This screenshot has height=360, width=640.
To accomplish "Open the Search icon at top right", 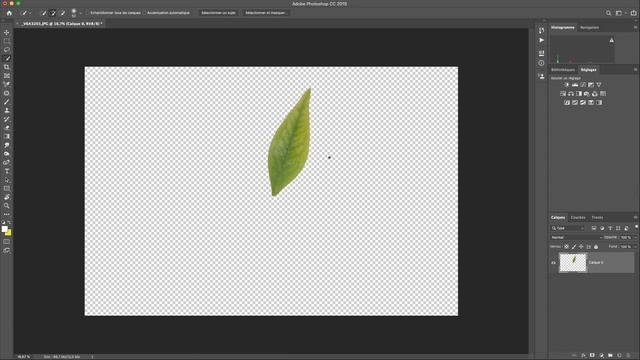I will (608, 13).
